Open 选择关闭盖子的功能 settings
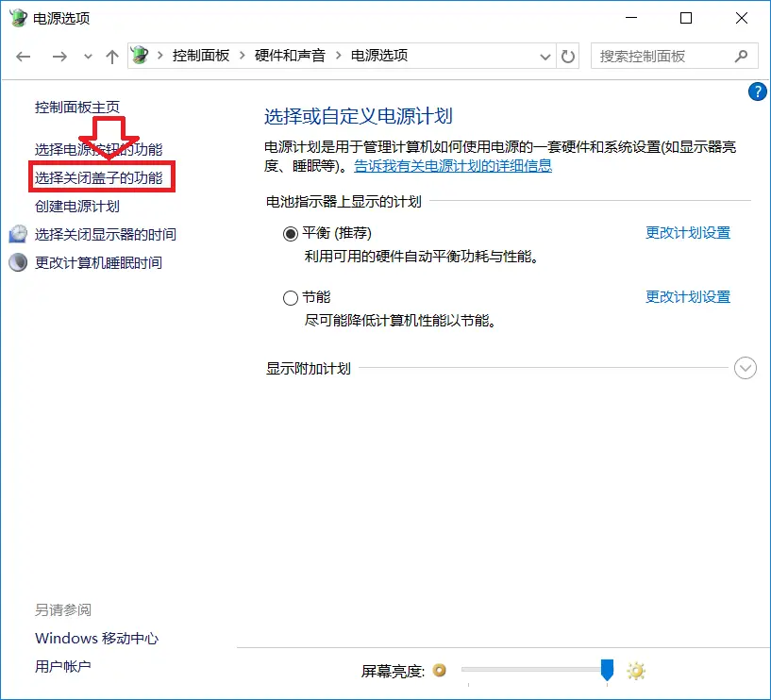The height and width of the screenshot is (700, 771). click(101, 176)
